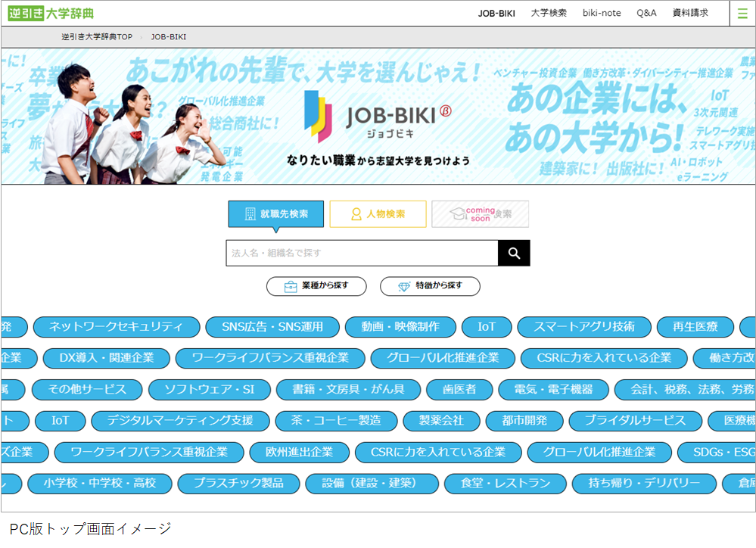Image resolution: width=756 pixels, height=548 pixels.
Task: Open biki-note in top navigation
Action: pos(602,13)
